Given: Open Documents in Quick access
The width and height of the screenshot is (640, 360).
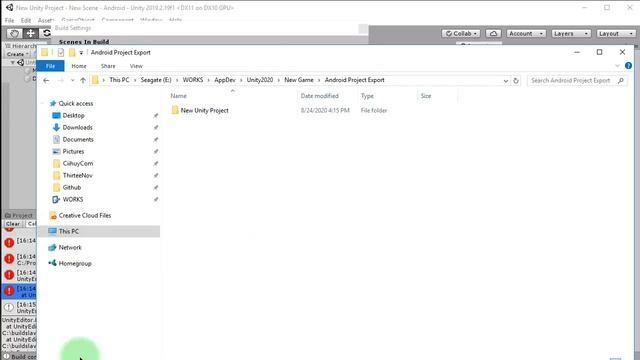Looking at the screenshot, I should [78, 139].
